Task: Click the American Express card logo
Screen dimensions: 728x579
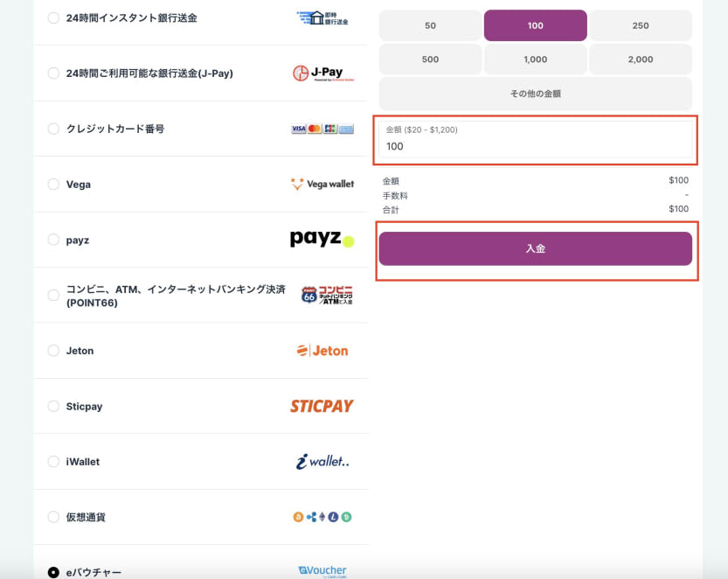Action: point(346,129)
